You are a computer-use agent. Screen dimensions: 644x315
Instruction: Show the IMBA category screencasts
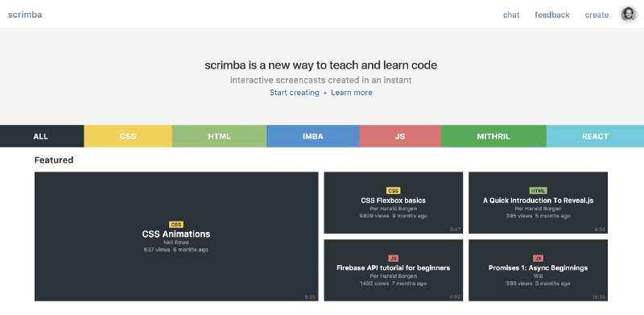click(313, 136)
